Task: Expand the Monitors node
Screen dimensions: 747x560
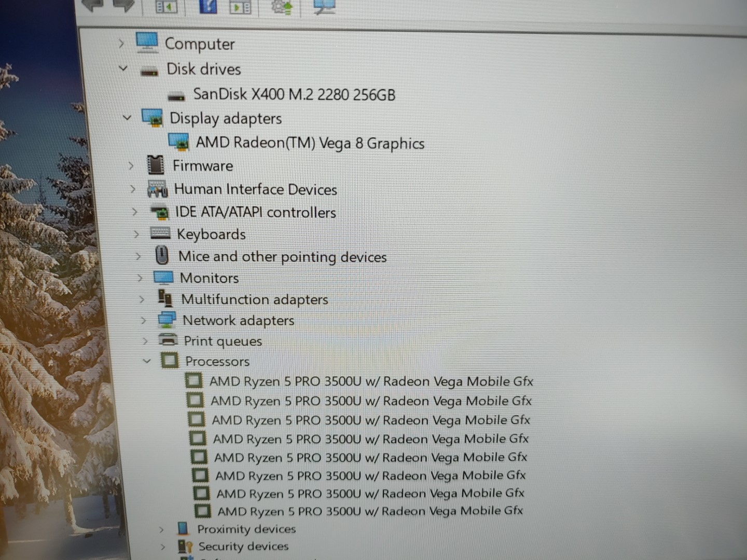Action: point(140,278)
